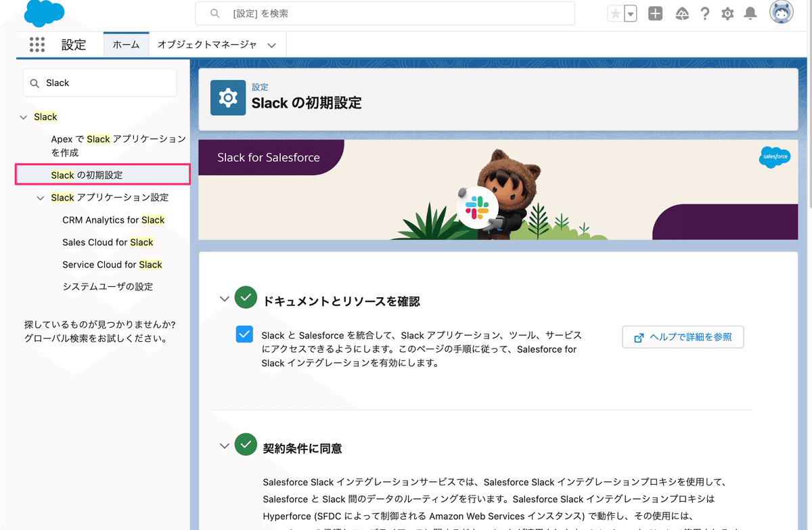Open the user profile avatar
This screenshot has width=812, height=530.
click(782, 13)
